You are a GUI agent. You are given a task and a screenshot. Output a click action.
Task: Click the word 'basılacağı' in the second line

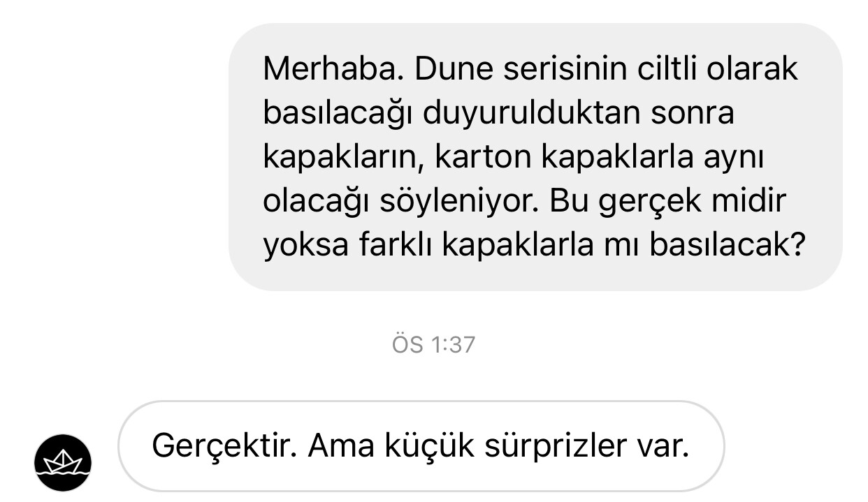tap(338, 112)
